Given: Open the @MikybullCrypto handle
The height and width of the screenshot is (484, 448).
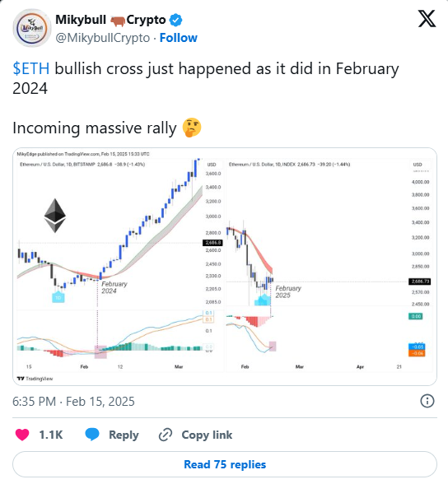Looking at the screenshot, I should pos(103,38).
